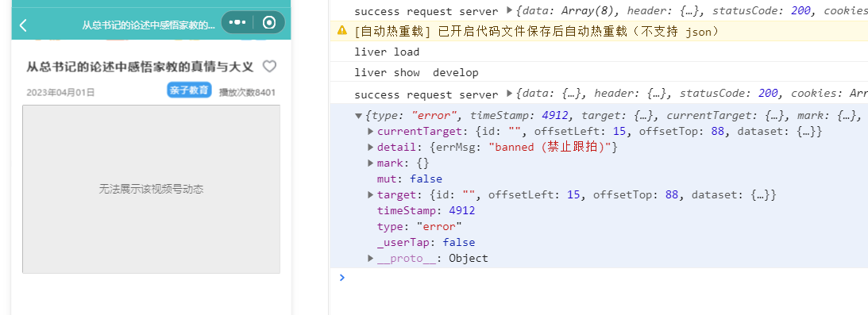Click the 播放次数8401 play count
This screenshot has height=315, width=868.
tap(248, 92)
